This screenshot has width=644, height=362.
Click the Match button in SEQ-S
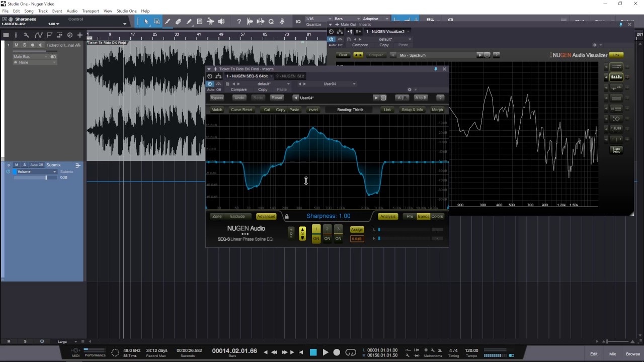[217, 110]
